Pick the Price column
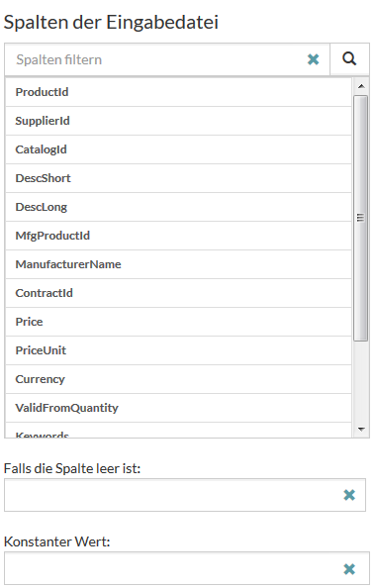Screen dimensions: 376x588 coord(178,322)
